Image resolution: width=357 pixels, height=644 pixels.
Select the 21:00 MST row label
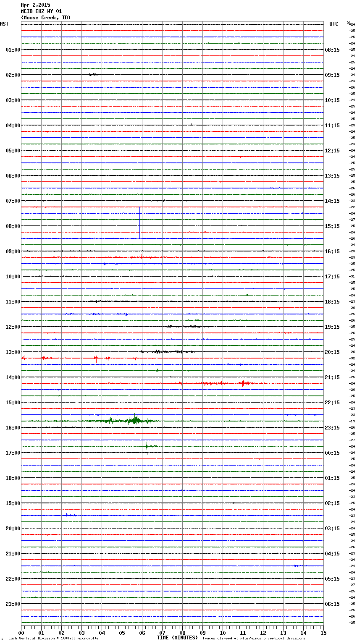tap(13, 554)
